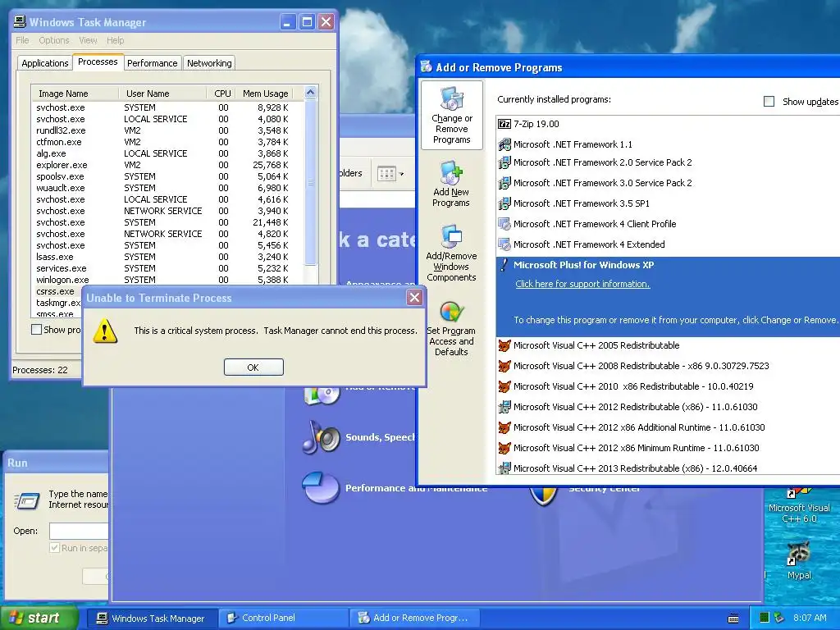Select rundll32.exe process row

point(167,130)
